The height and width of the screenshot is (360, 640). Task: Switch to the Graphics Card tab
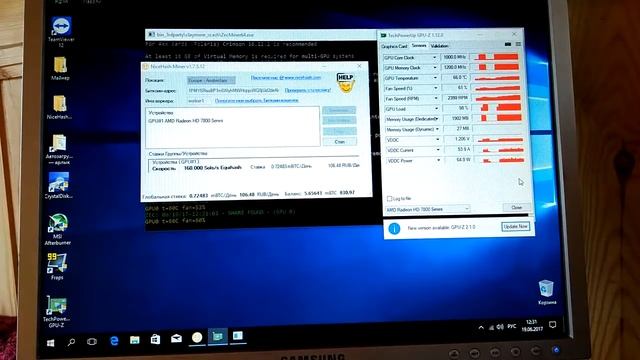pos(394,46)
